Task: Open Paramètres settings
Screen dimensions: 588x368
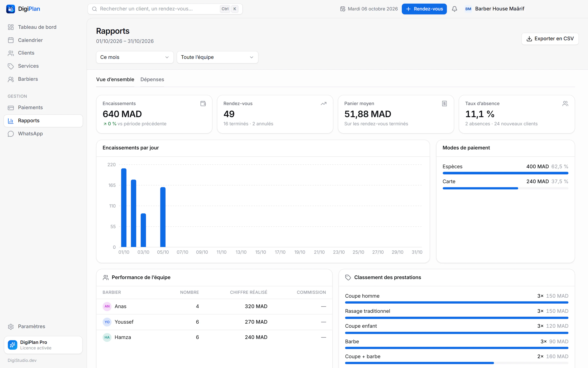Action: coord(43,326)
